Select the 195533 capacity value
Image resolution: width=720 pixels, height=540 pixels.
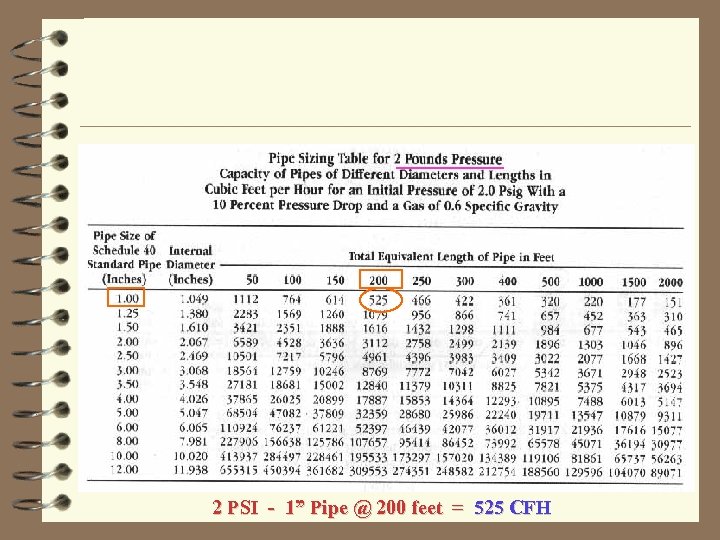tap(369, 457)
